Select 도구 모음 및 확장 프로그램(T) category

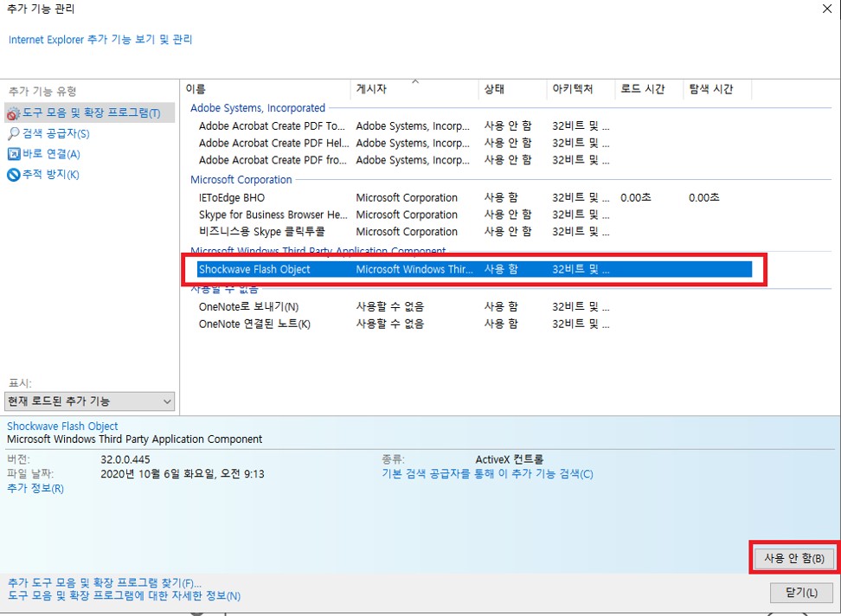click(x=90, y=112)
